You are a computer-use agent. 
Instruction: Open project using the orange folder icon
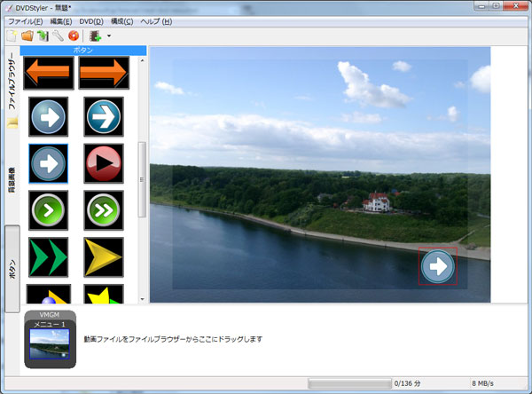(27, 35)
